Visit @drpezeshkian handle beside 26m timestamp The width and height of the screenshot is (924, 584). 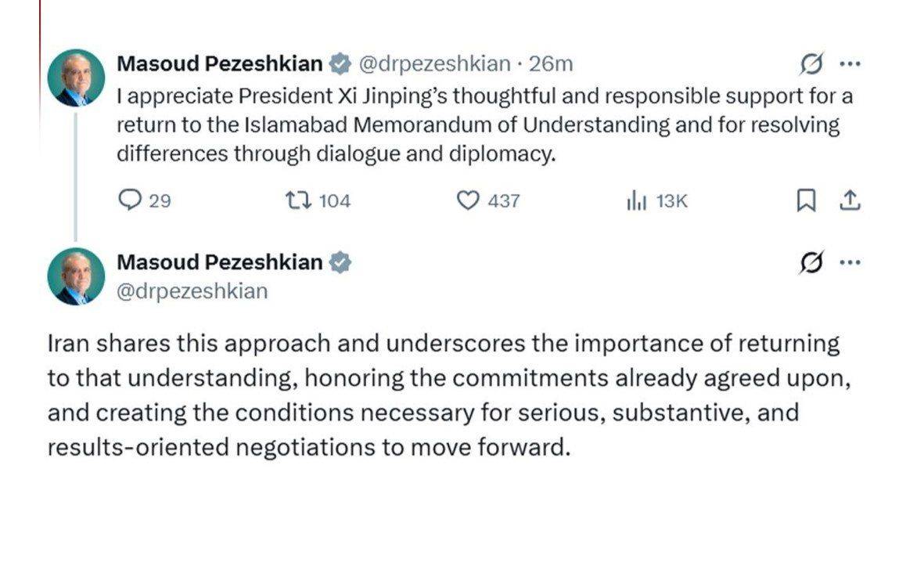coord(434,63)
